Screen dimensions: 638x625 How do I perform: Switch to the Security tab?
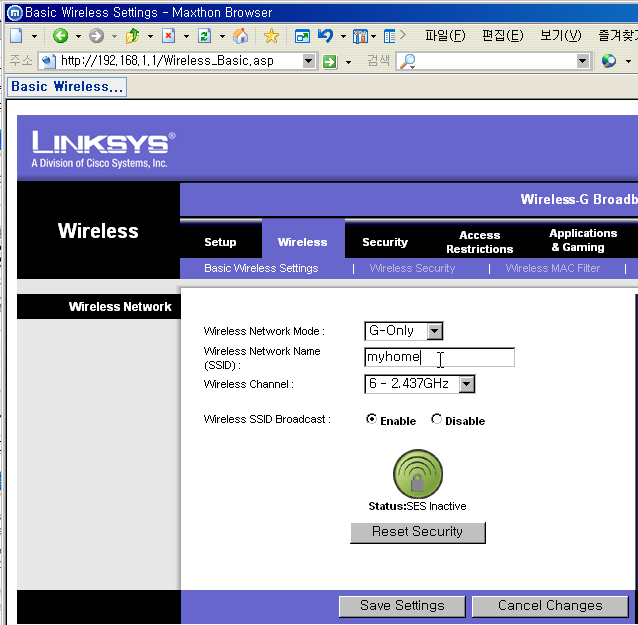[385, 242]
